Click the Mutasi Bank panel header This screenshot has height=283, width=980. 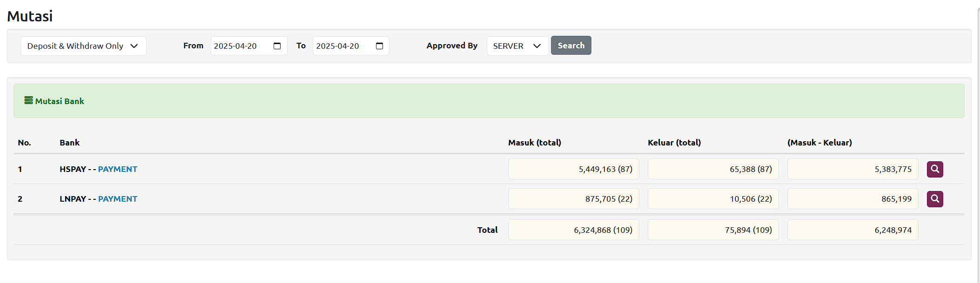[x=489, y=101]
